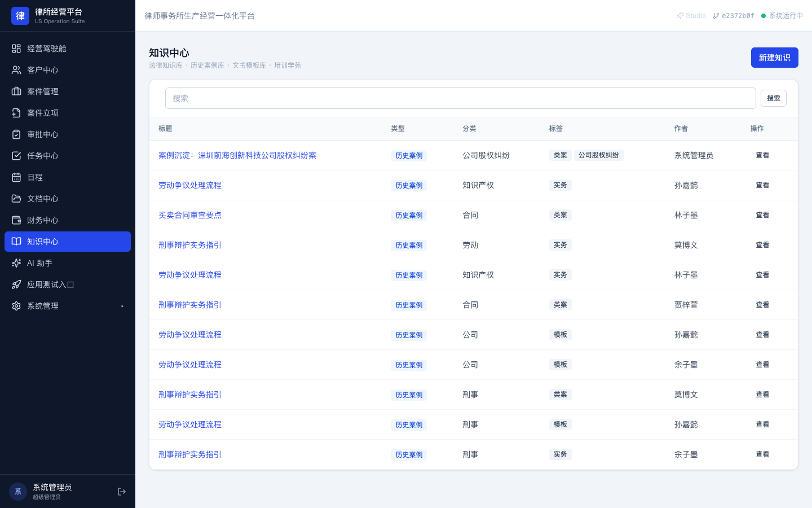Click the 类型 column header
This screenshot has height=508, width=812.
pos(398,129)
